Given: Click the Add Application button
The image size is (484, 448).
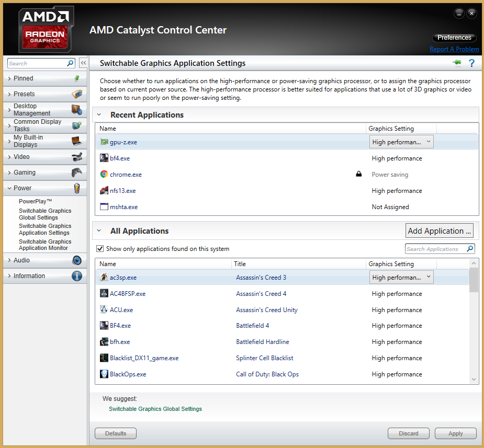Looking at the screenshot, I should pos(440,231).
